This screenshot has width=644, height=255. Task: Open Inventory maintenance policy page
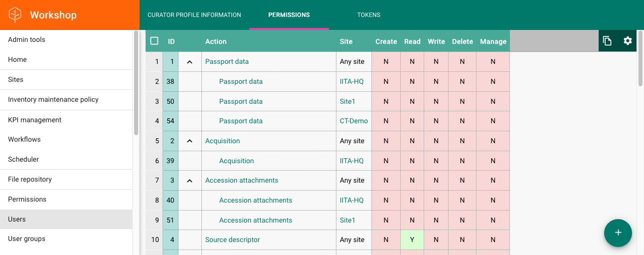[x=66, y=99]
